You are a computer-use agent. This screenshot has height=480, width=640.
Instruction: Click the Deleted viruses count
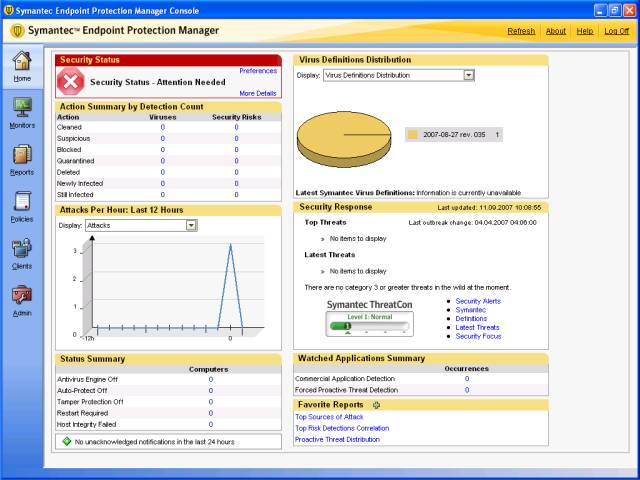point(162,172)
